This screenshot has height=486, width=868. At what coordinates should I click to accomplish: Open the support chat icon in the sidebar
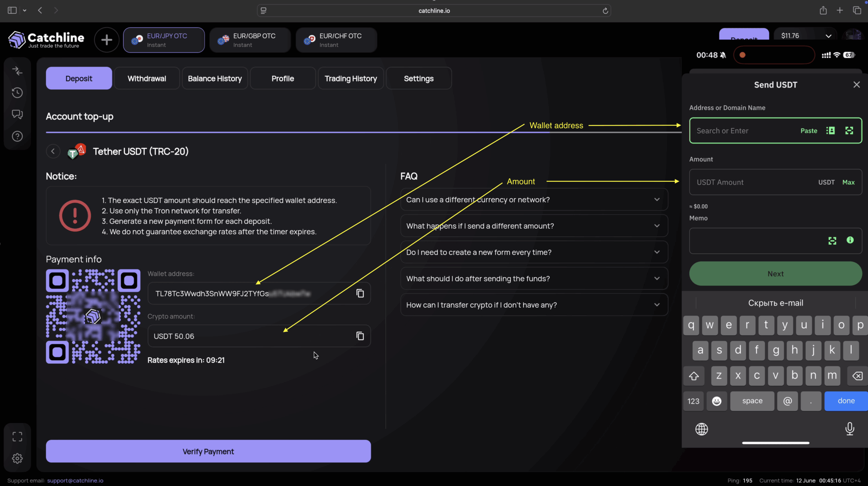pos(17,115)
